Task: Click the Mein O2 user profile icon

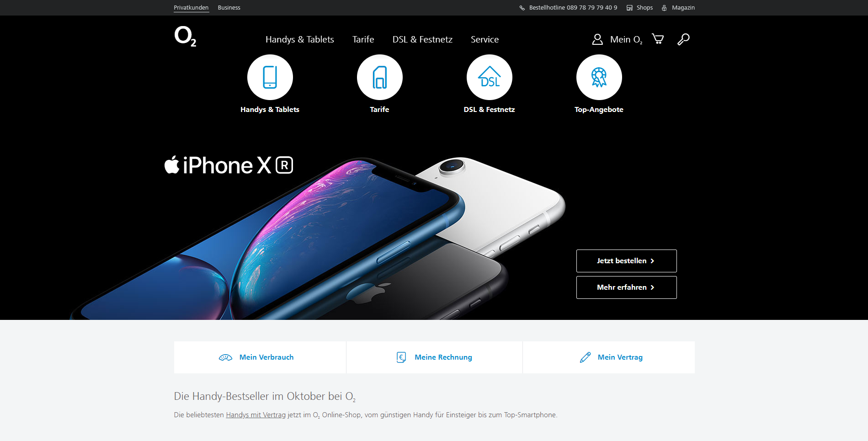Action: coord(597,39)
